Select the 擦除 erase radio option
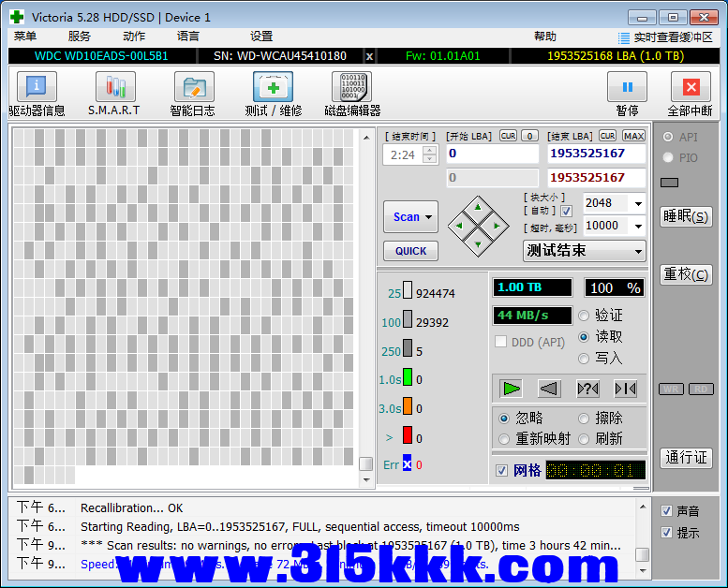Screen dimensions: 728x588 (584, 418)
